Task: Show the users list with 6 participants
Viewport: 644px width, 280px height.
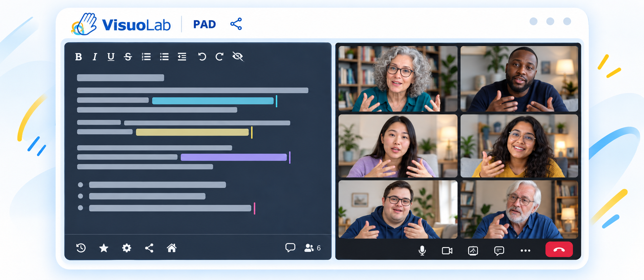Action: pyautogui.click(x=313, y=248)
